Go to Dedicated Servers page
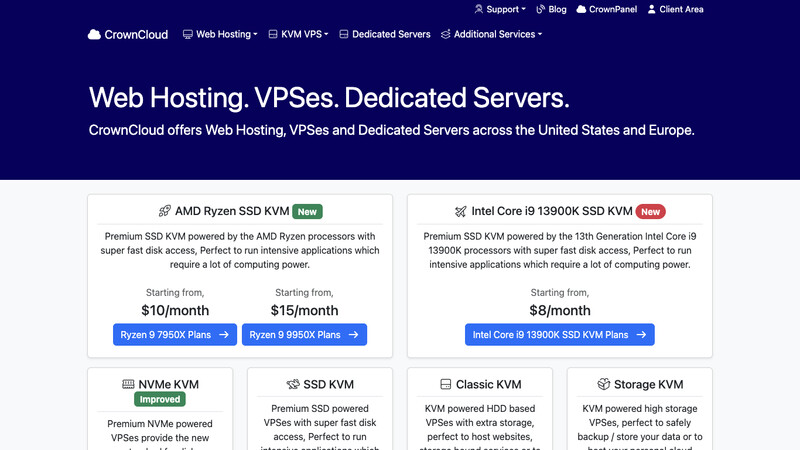This screenshot has width=800, height=450. pyautogui.click(x=385, y=34)
